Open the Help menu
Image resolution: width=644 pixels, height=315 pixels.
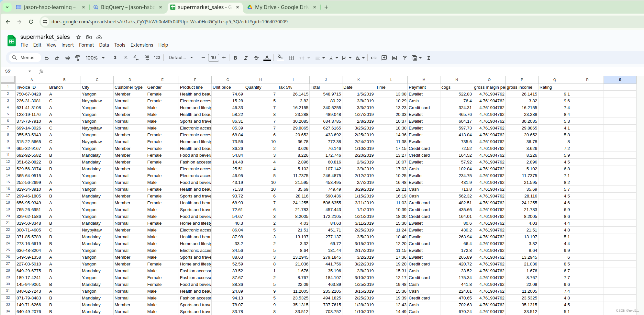163,45
